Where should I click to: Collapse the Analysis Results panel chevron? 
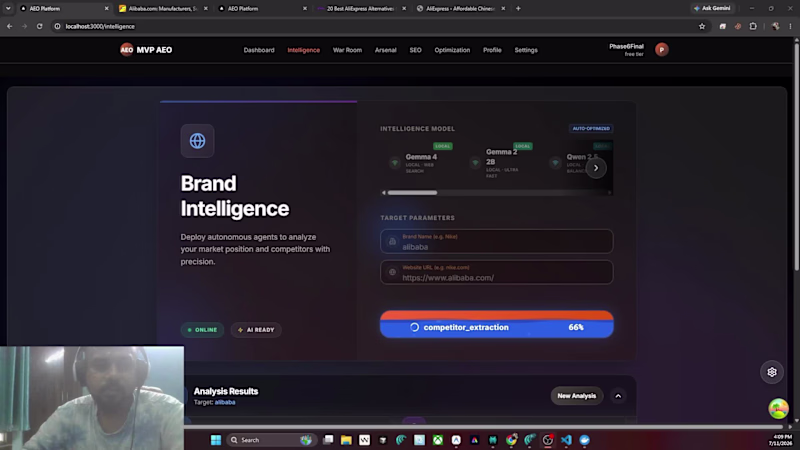click(618, 396)
